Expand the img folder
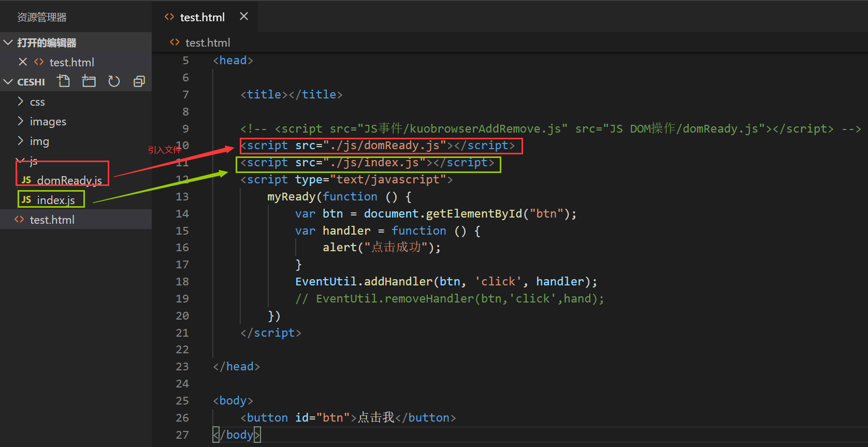 pos(21,141)
